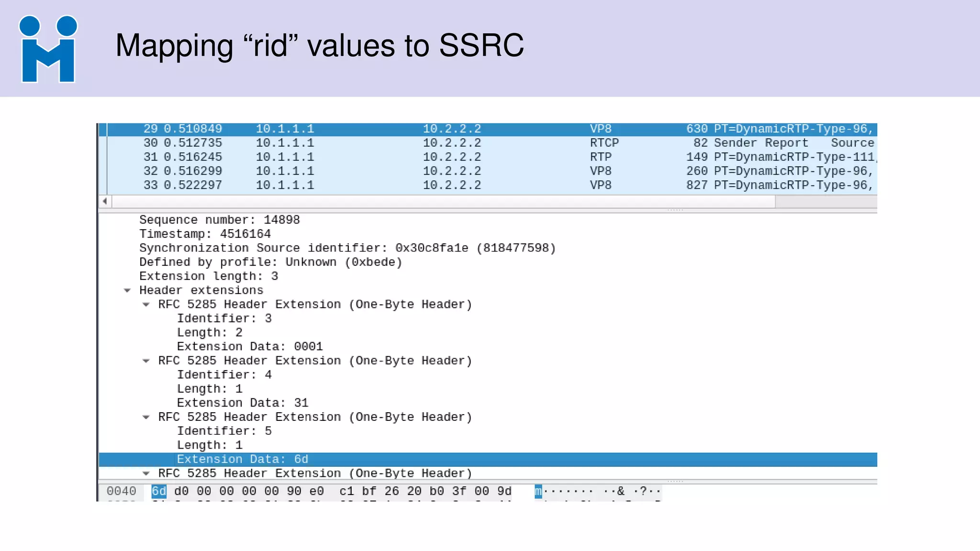980x551 pixels.
Task: Select Extension Data: 0001 line
Action: [x=250, y=347]
